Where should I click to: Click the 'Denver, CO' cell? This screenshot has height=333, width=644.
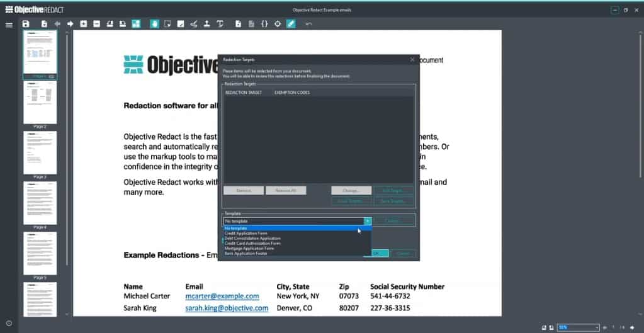point(293,308)
